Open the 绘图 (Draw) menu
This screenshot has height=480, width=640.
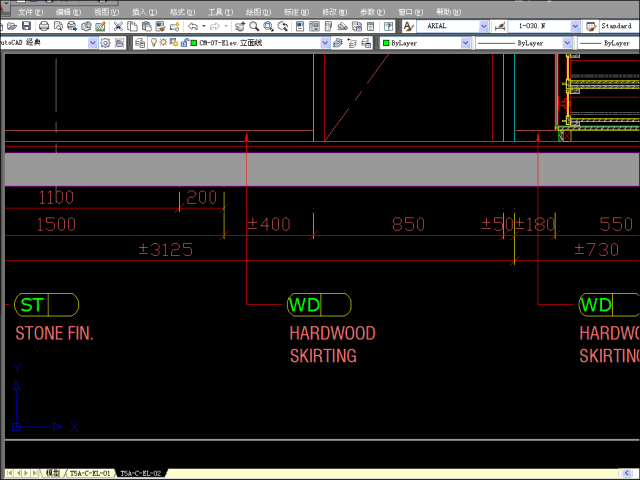[x=258, y=12]
